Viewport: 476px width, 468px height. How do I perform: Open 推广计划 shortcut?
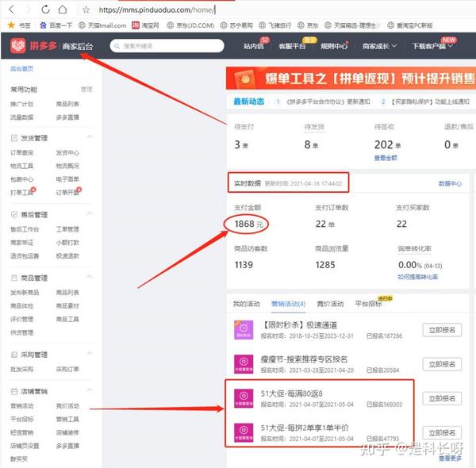[x=22, y=104]
